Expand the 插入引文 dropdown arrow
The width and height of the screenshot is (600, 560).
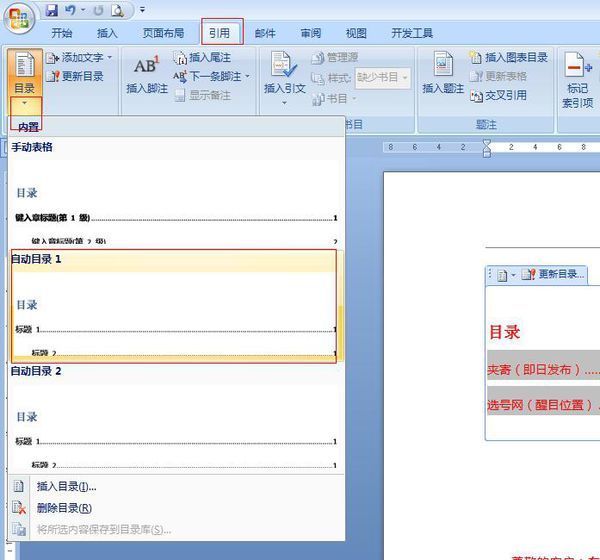(284, 103)
